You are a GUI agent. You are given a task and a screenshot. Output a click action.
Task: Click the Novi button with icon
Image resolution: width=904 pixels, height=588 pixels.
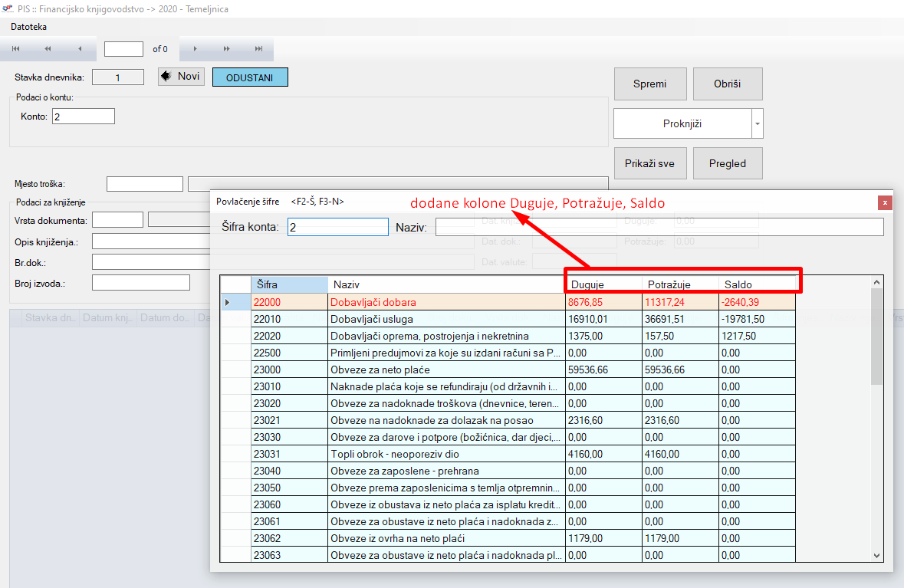181,77
